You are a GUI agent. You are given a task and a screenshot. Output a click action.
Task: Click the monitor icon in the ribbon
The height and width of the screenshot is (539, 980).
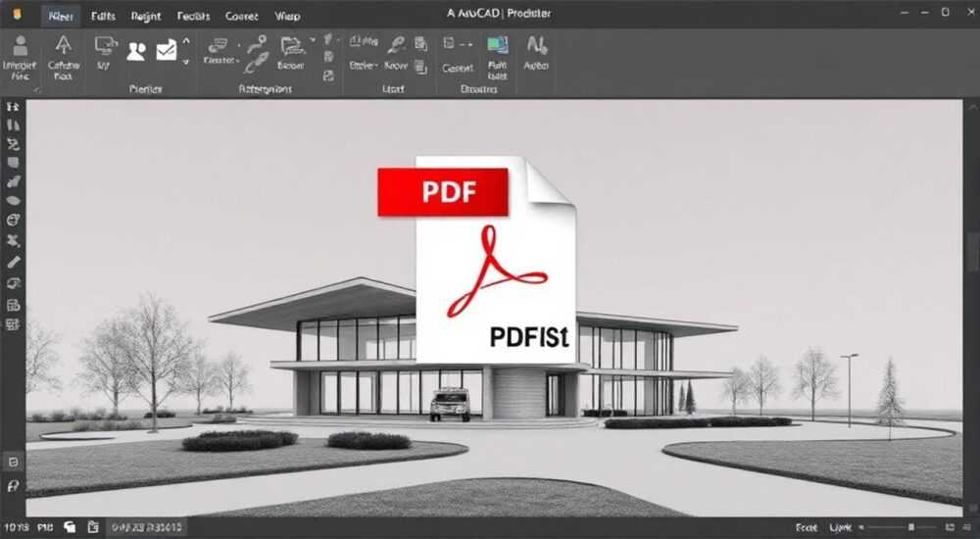(105, 45)
